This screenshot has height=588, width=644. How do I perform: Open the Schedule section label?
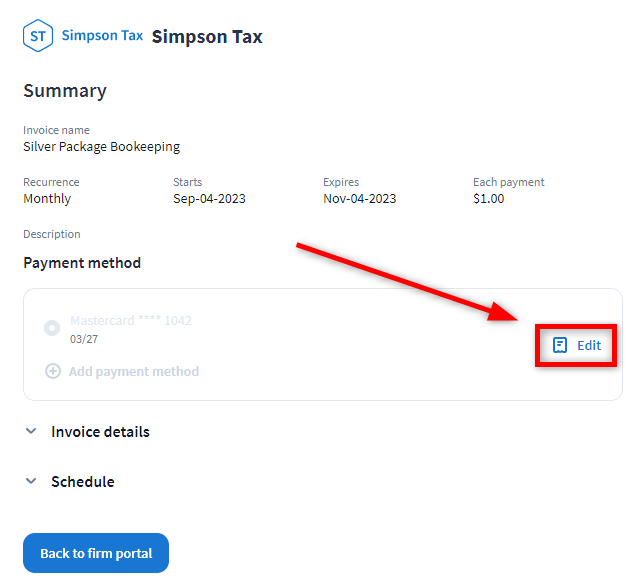tap(83, 482)
